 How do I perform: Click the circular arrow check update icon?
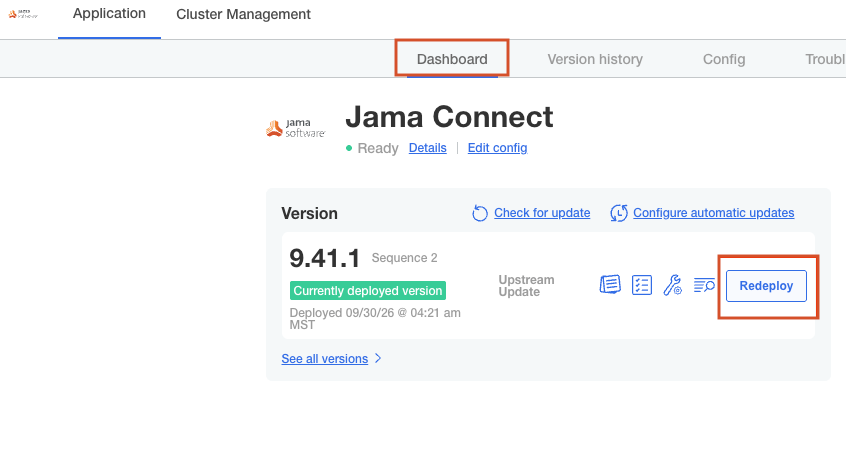[x=480, y=213]
